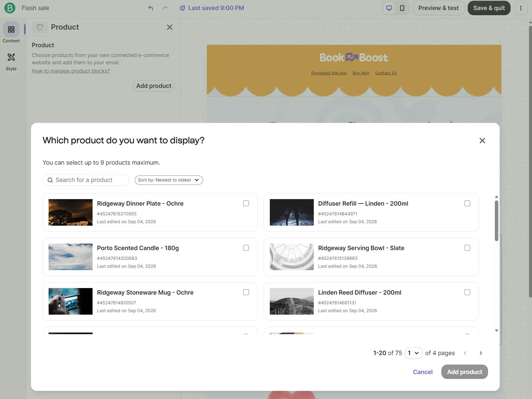Click Linden Reed Diffuser - 200ml title

tap(360, 292)
